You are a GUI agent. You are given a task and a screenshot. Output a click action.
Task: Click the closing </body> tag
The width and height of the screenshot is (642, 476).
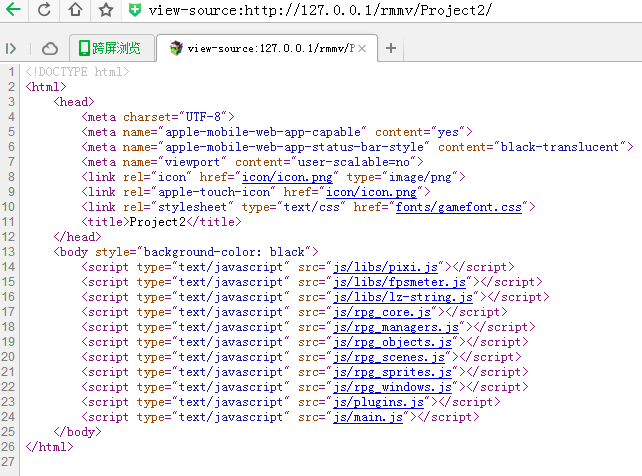77,432
